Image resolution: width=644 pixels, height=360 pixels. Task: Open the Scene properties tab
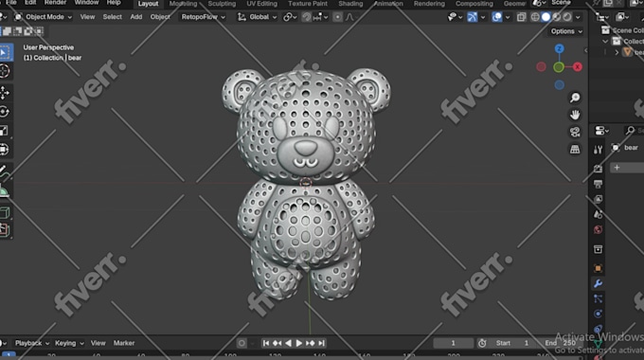[598, 214]
